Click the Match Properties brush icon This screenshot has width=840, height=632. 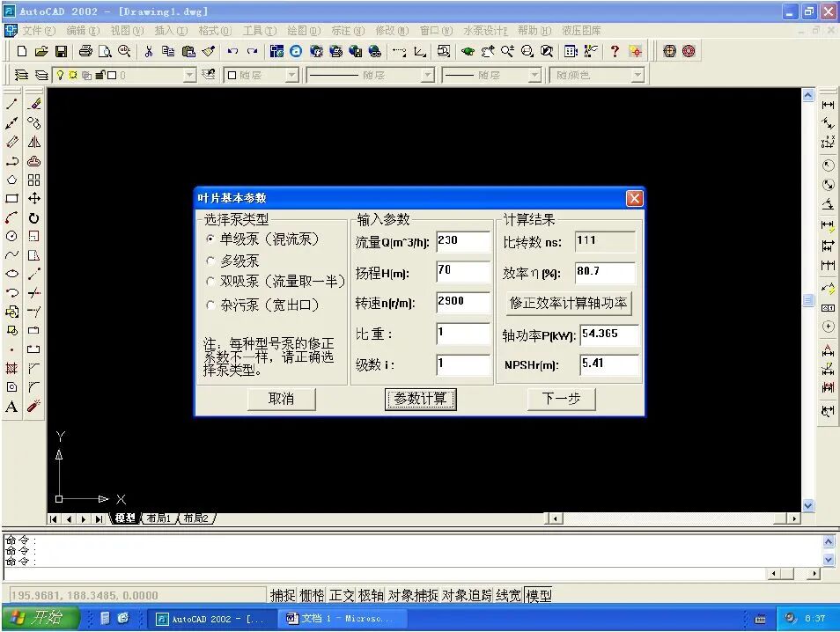coord(209,51)
